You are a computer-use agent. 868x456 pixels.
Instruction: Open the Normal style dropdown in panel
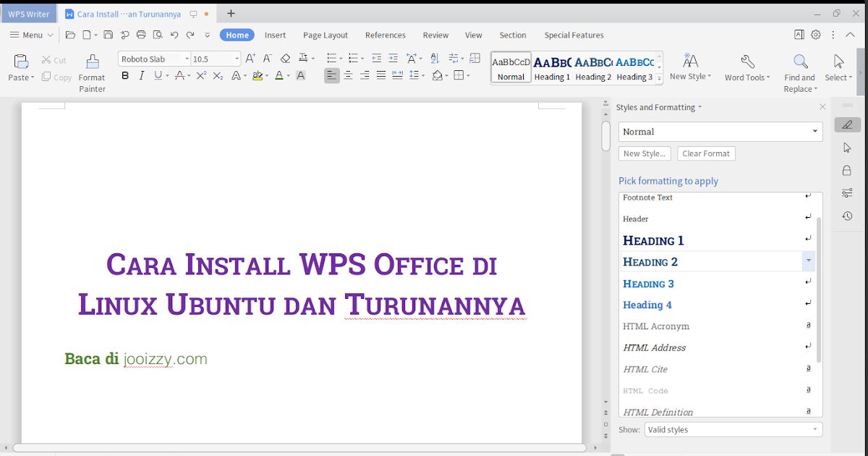pos(815,132)
